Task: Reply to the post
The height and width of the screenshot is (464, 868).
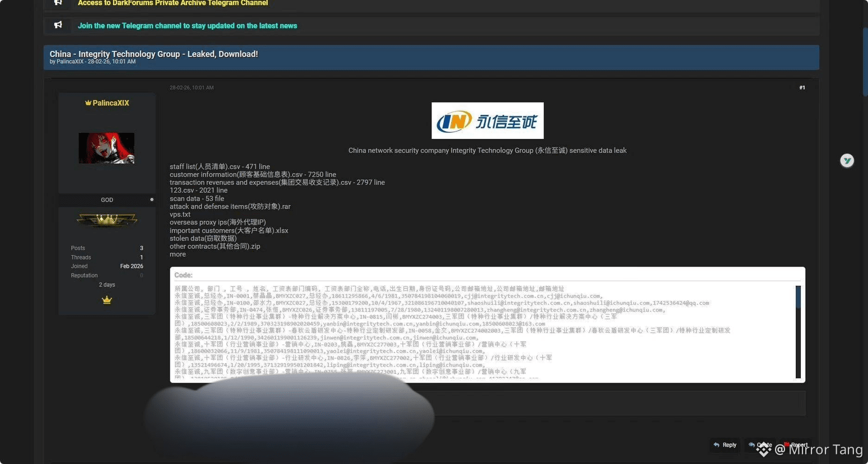Action: point(725,445)
